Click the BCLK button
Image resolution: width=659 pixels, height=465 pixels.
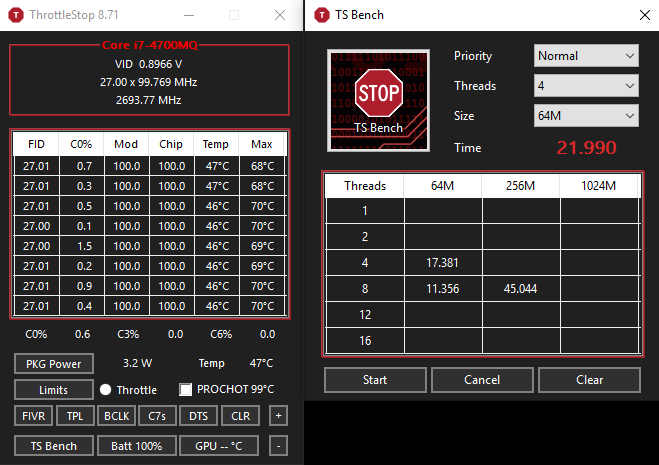point(116,416)
